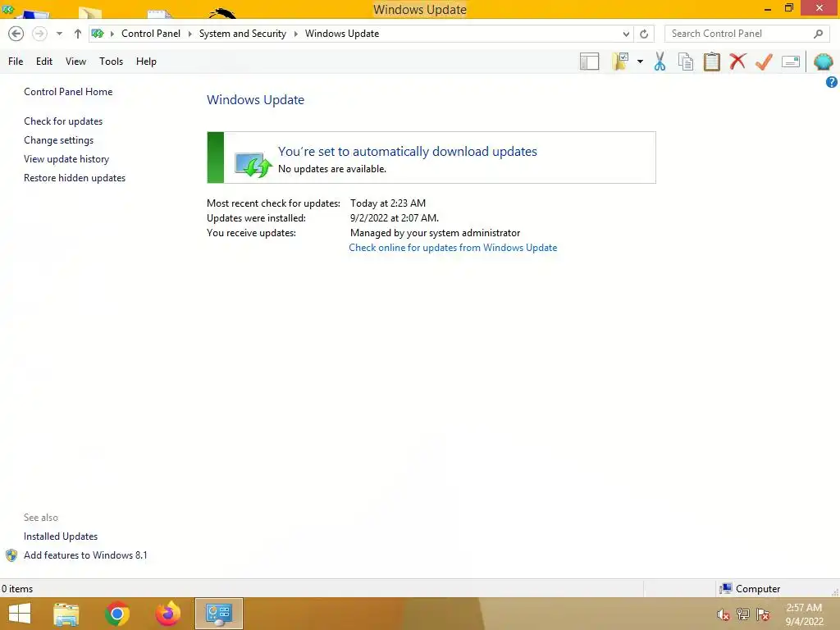840x630 pixels.
Task: Select Control Panel breadcrumb in address bar
Action: tap(151, 34)
